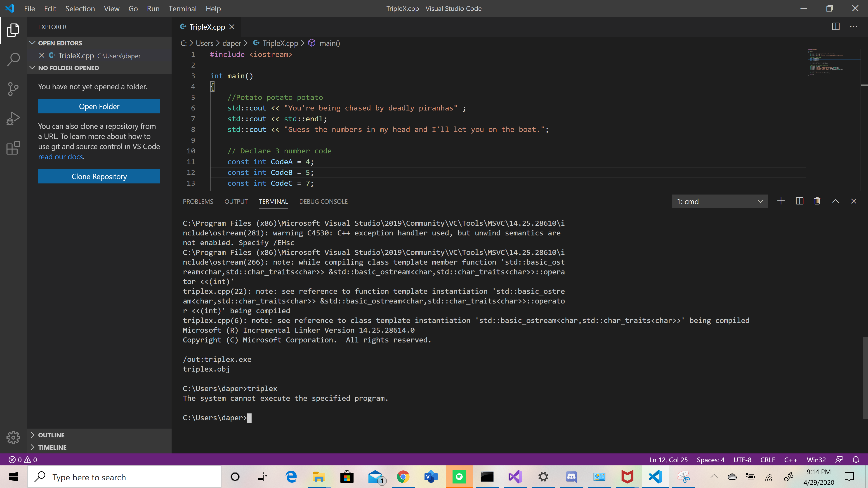
Task: Open the 1: cmd terminal dropdown
Action: 719,201
